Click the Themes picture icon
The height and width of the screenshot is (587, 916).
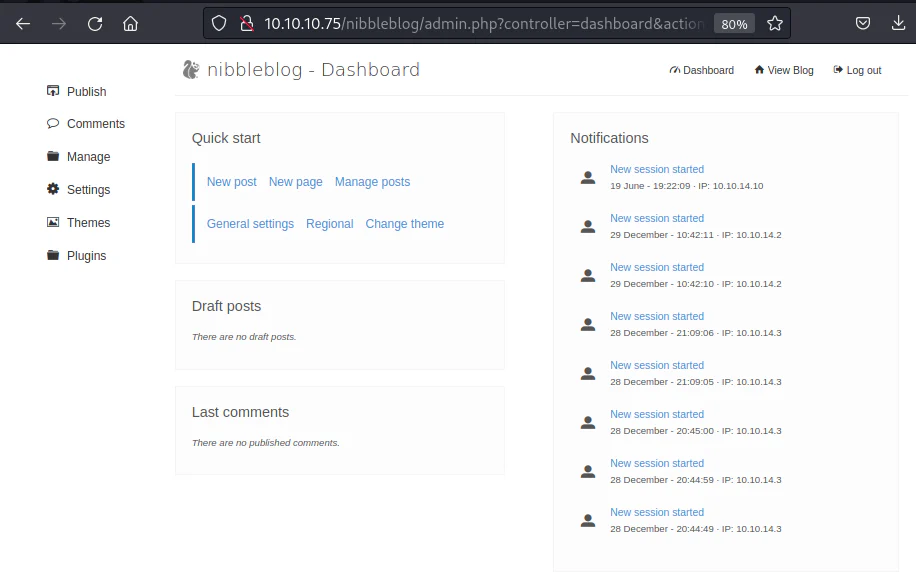[x=53, y=222]
